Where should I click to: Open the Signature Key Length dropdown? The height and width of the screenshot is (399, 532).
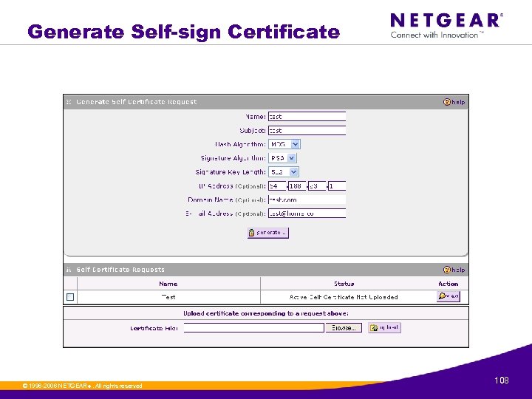[x=284, y=172]
